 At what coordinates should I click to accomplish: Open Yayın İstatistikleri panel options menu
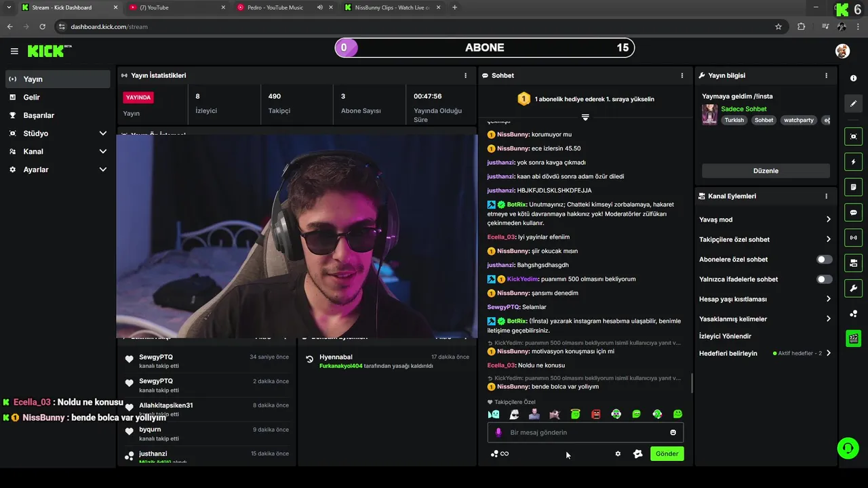(465, 76)
